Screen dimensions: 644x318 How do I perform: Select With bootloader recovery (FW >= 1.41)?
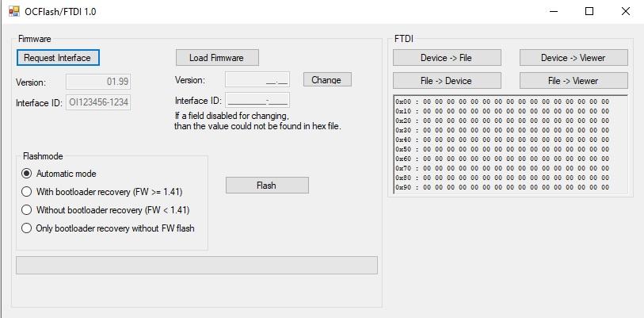point(27,192)
